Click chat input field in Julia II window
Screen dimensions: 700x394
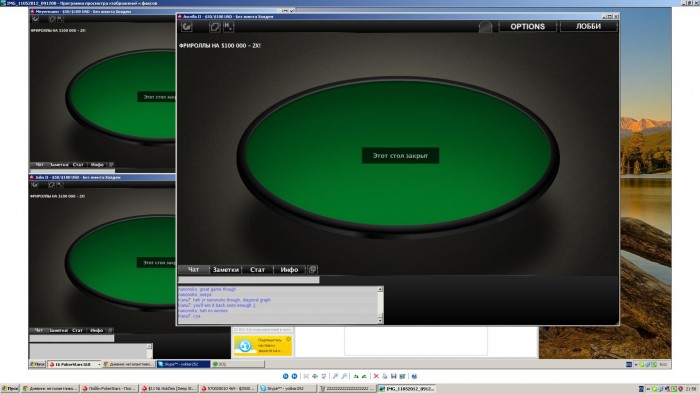(x=72, y=338)
